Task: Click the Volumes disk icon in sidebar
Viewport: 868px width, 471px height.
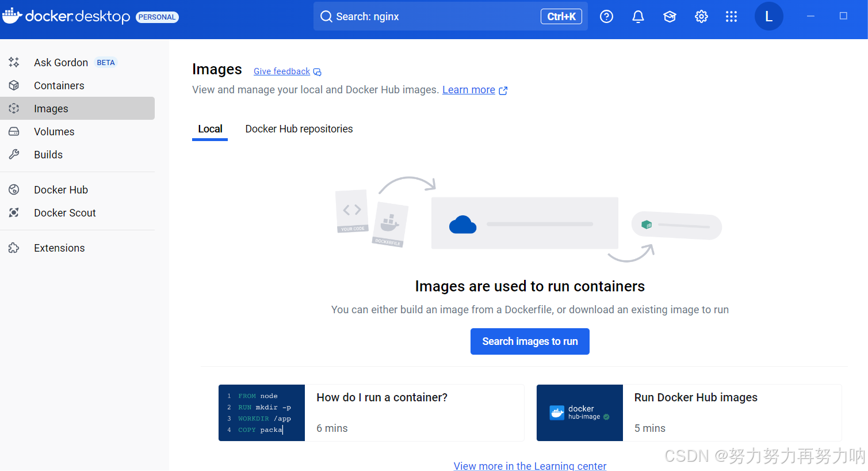Action: pyautogui.click(x=14, y=131)
